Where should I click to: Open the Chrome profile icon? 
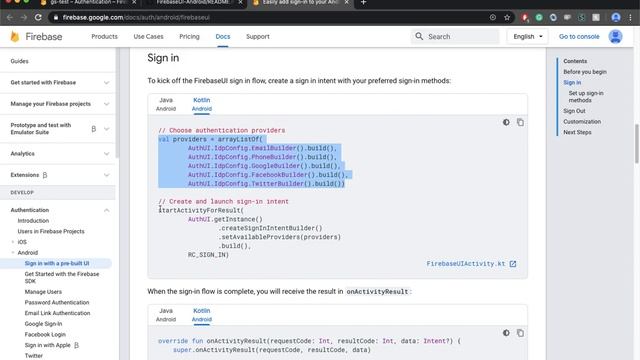[616, 18]
